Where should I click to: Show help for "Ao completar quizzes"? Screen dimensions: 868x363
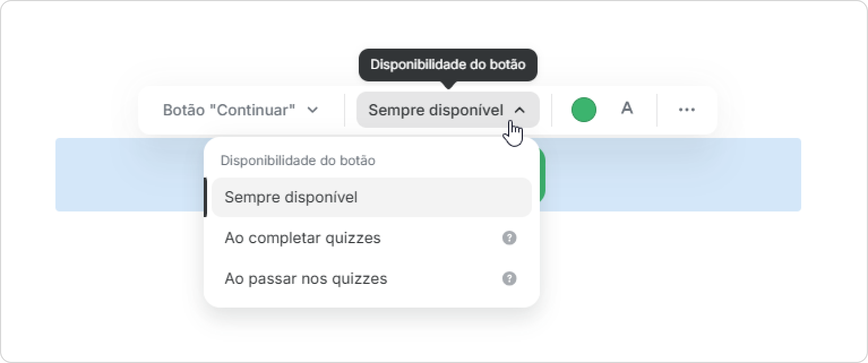[x=509, y=238]
